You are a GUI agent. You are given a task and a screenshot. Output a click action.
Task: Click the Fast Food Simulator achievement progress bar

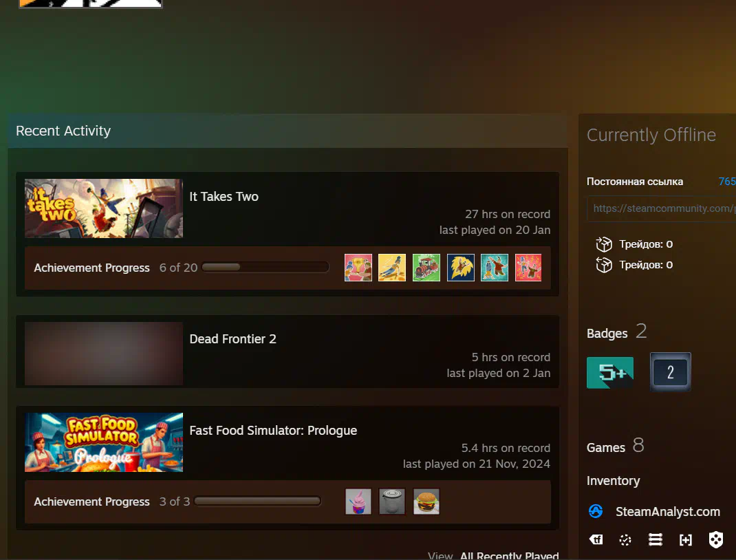[x=257, y=502]
